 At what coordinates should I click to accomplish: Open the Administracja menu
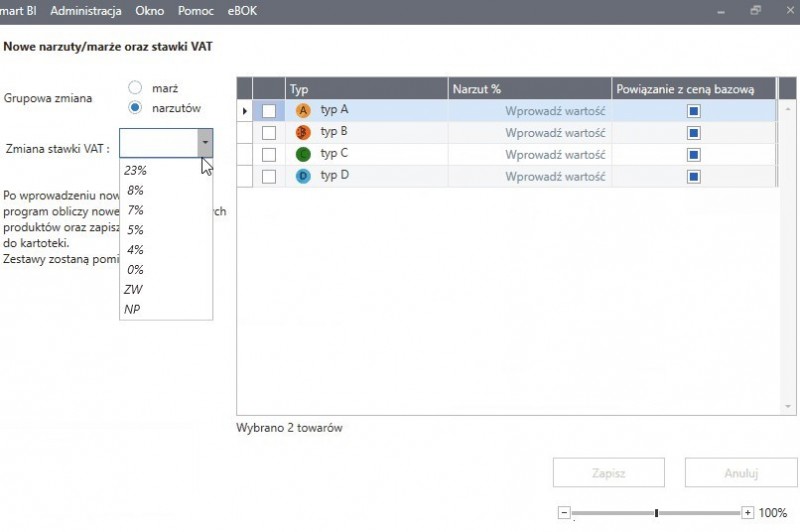pos(86,11)
